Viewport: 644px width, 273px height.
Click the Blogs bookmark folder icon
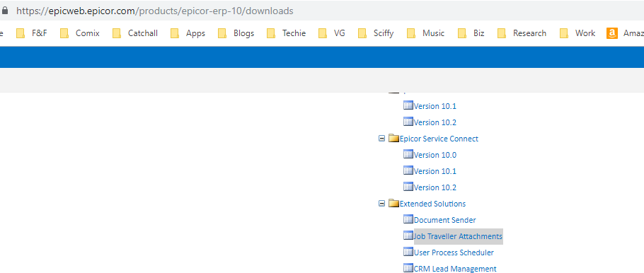pos(223,33)
